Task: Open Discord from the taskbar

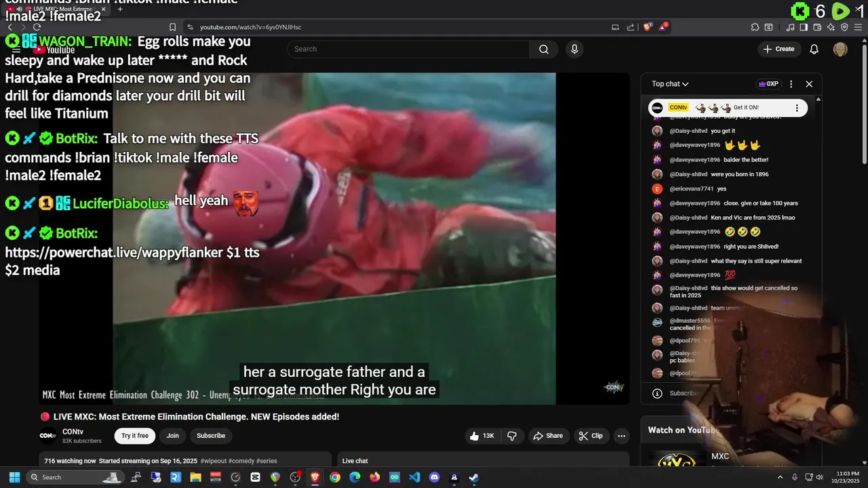Action: [435, 477]
